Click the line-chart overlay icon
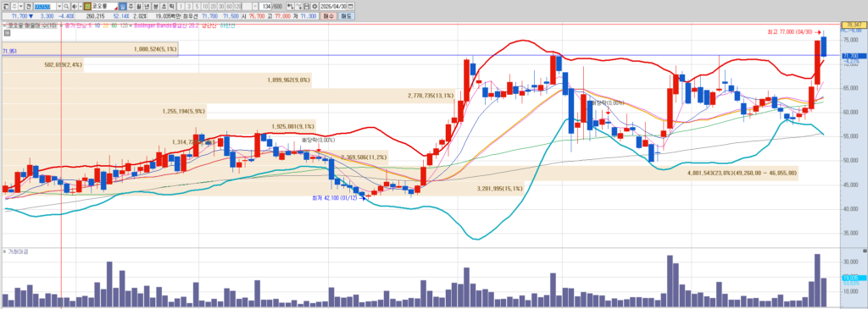The height and width of the screenshot is (309, 868). coord(298,6)
